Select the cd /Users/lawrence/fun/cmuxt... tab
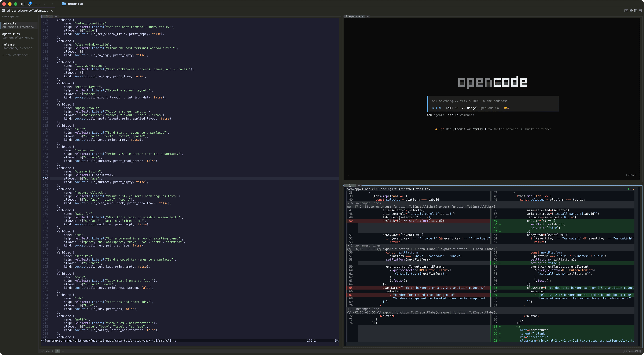 tap(27, 11)
